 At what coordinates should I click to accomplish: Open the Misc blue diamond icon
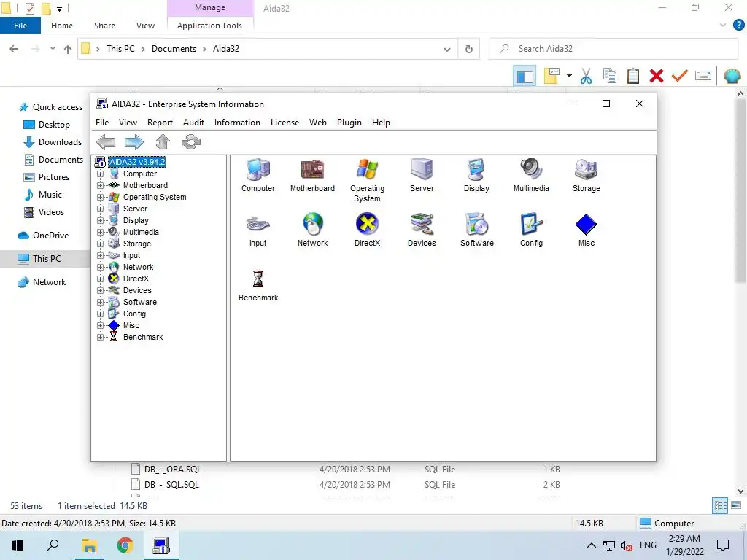[x=586, y=230]
